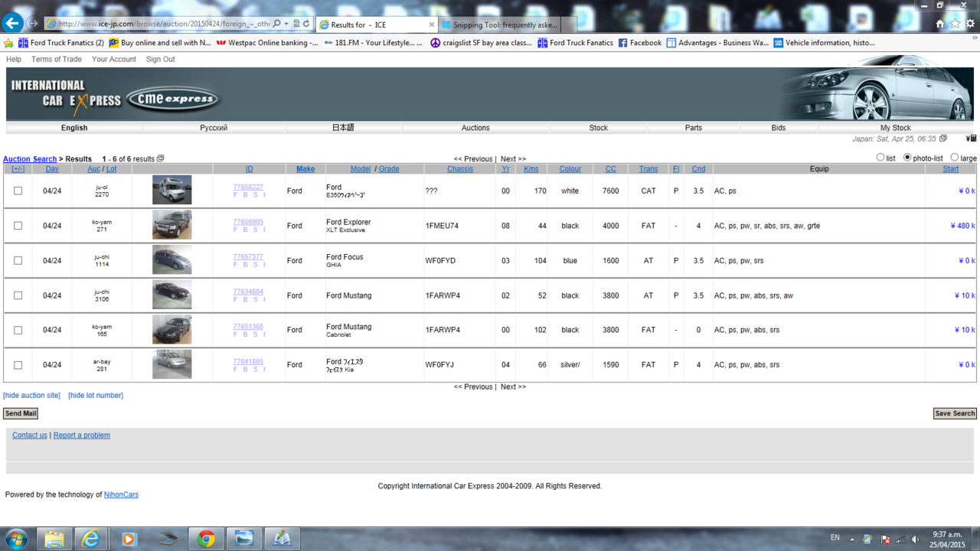
Task: Tick checkbox for Ford Mustang Cabriolet row
Action: [18, 330]
